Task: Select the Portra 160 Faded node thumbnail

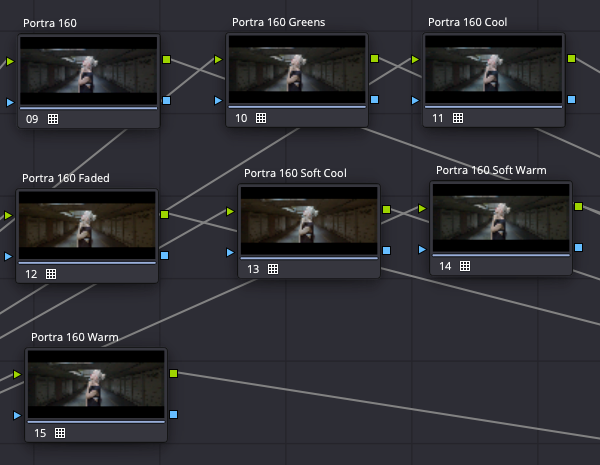Action: coord(88,225)
